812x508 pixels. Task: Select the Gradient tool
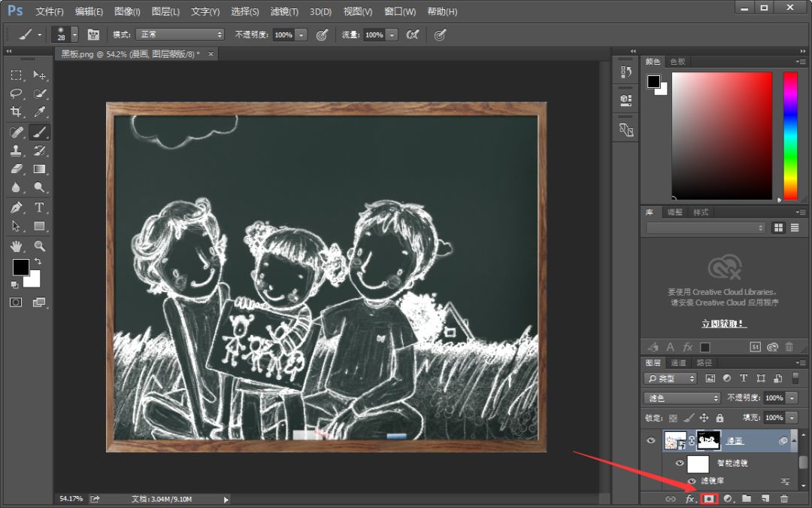tap(39, 169)
